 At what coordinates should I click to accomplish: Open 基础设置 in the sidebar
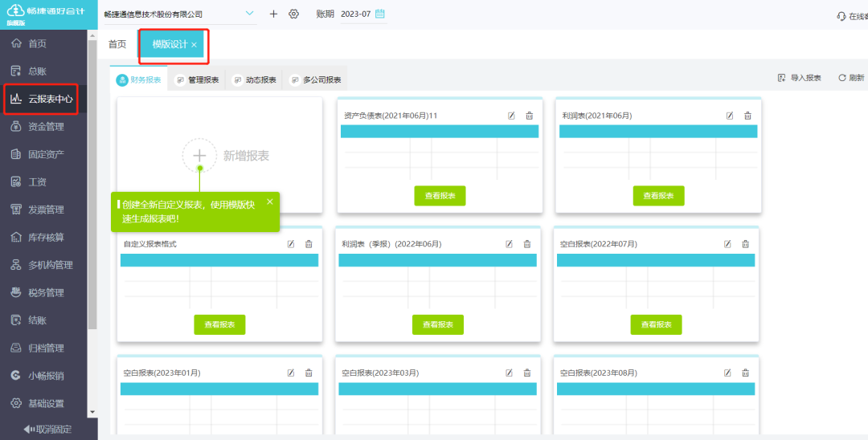point(43,404)
